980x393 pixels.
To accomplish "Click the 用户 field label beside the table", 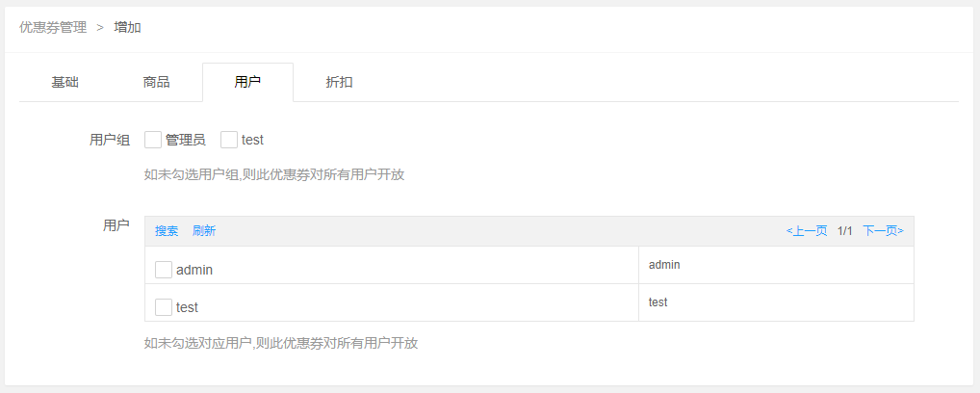I will tap(116, 224).
